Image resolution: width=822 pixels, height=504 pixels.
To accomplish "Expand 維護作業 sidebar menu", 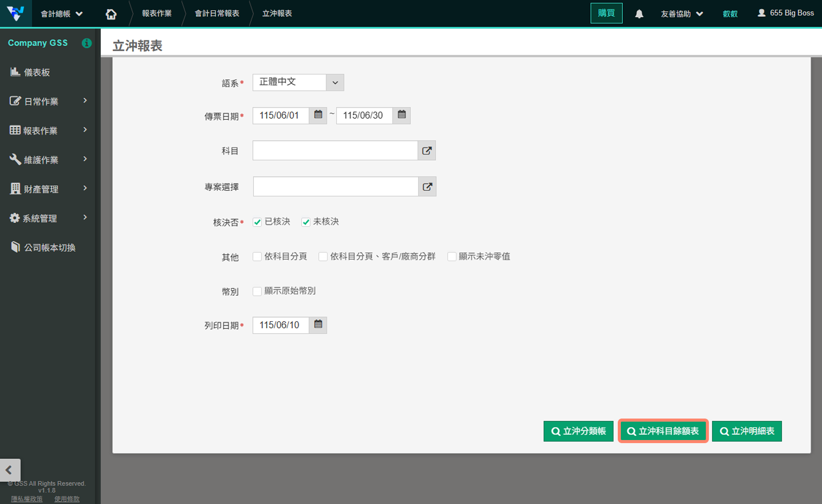I will pos(47,160).
